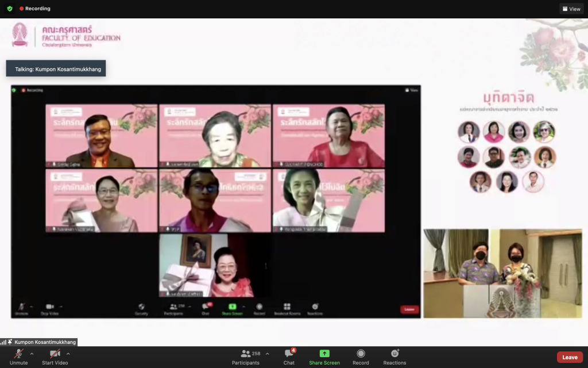The width and height of the screenshot is (588, 368).
Task: Open the View layout menu at top right
Action: (x=571, y=9)
